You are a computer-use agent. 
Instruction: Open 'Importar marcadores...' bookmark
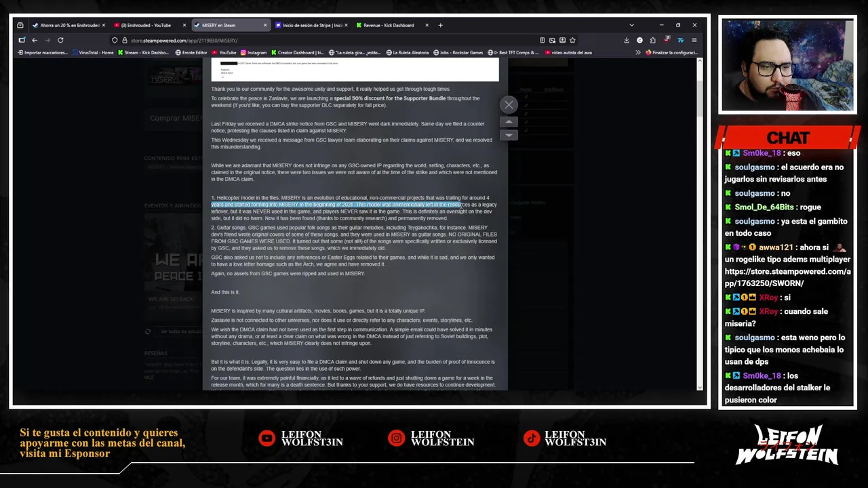pos(42,52)
